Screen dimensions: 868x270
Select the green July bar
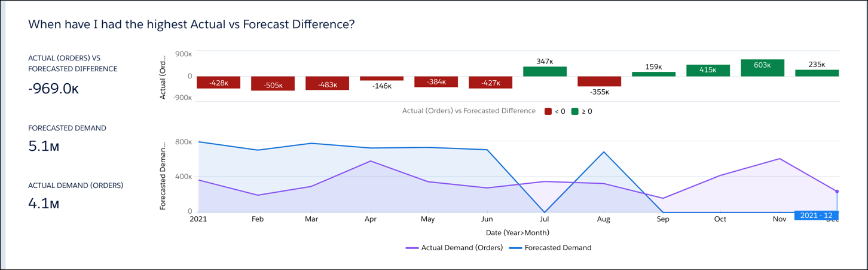[x=545, y=71]
